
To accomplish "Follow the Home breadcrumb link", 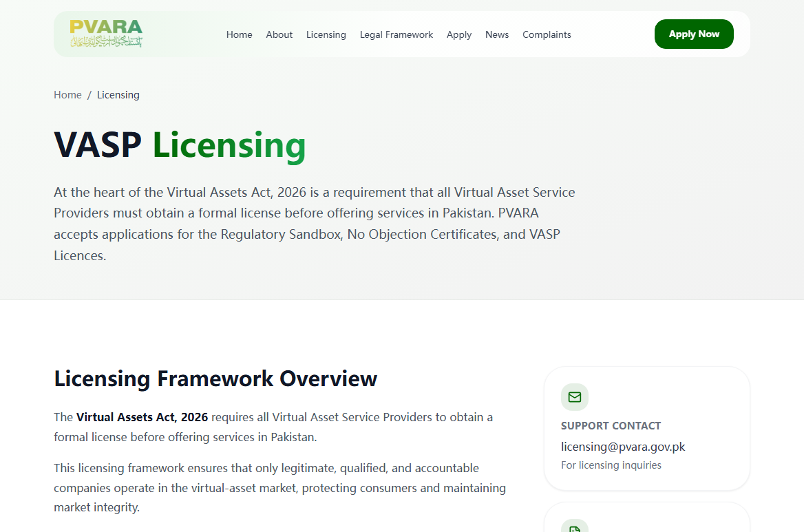I will [67, 95].
